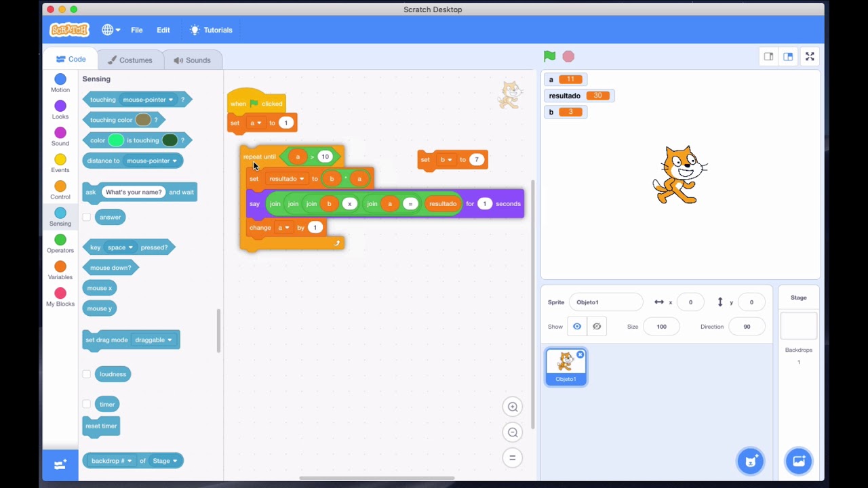868x488 pixels.
Task: Open variable dropdown in set b to 7
Action: pyautogui.click(x=446, y=160)
